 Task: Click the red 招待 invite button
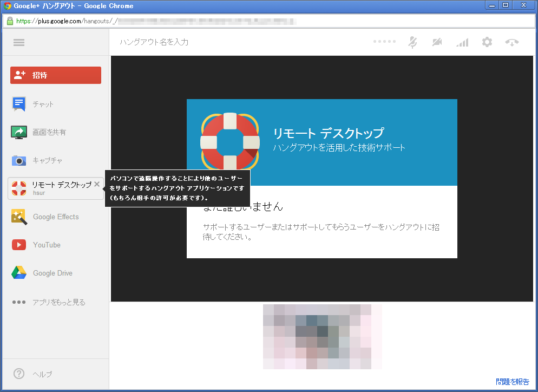55,75
